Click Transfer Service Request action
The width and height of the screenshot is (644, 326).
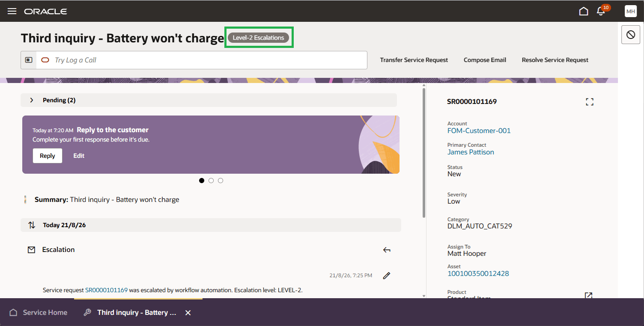click(414, 60)
